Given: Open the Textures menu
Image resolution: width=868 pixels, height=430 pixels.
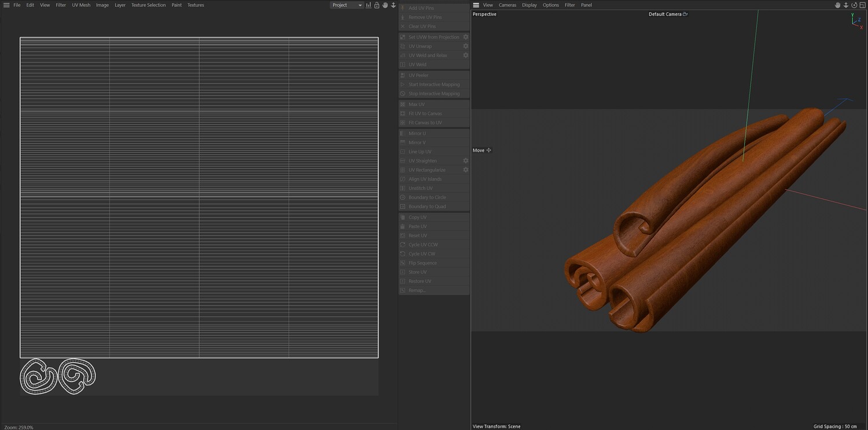Looking at the screenshot, I should coord(196,5).
